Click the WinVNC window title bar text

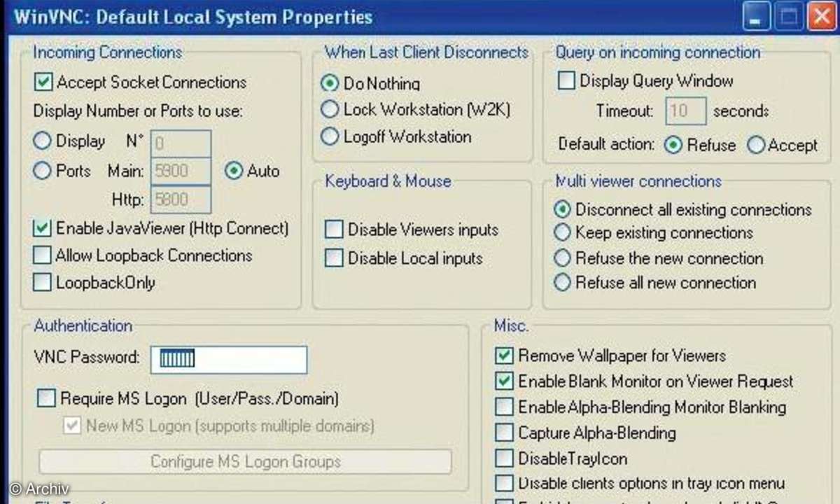coord(193,16)
